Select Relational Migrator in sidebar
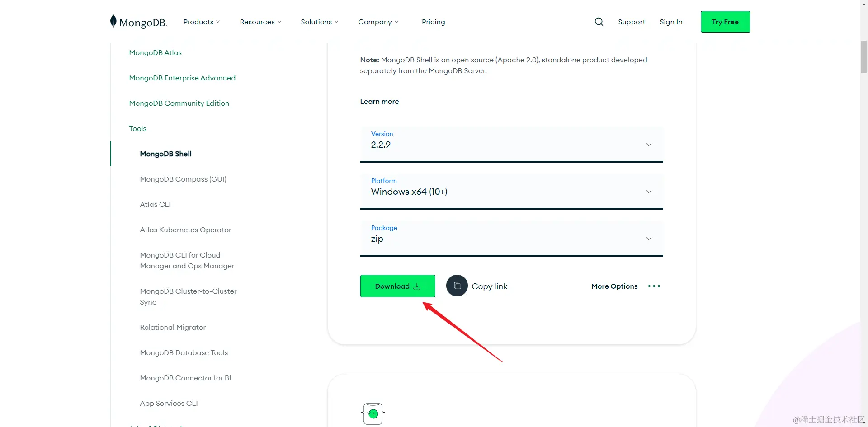 173,327
